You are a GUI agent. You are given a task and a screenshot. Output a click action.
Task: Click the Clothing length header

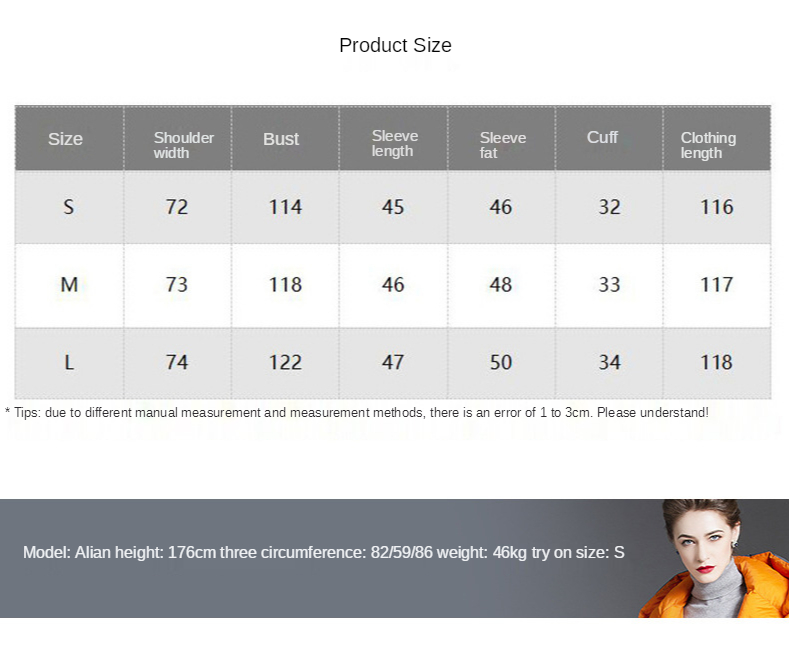click(708, 145)
